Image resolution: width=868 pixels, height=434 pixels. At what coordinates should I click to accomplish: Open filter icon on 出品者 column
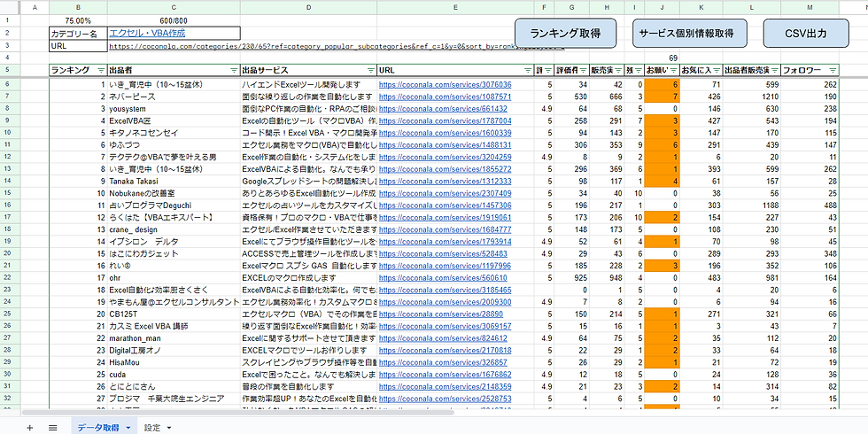pyautogui.click(x=234, y=70)
